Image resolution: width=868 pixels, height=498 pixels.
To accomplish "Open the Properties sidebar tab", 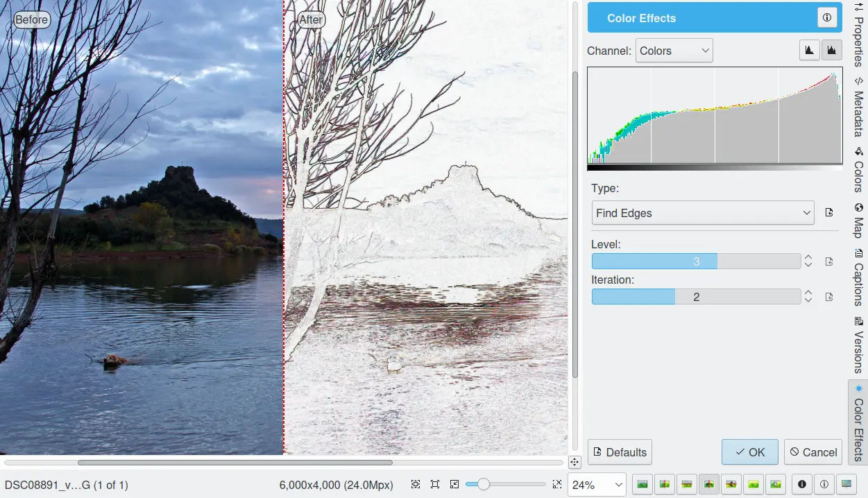I will (858, 35).
